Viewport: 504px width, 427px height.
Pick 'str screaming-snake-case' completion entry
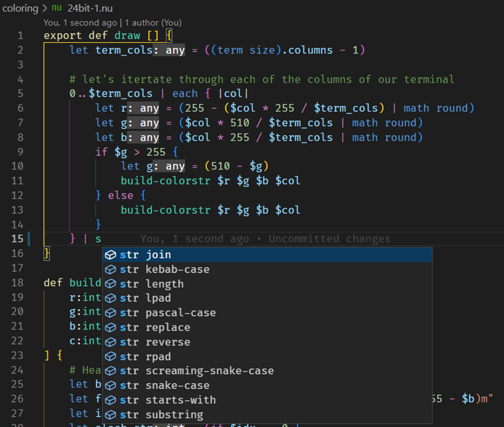pyautogui.click(x=197, y=371)
